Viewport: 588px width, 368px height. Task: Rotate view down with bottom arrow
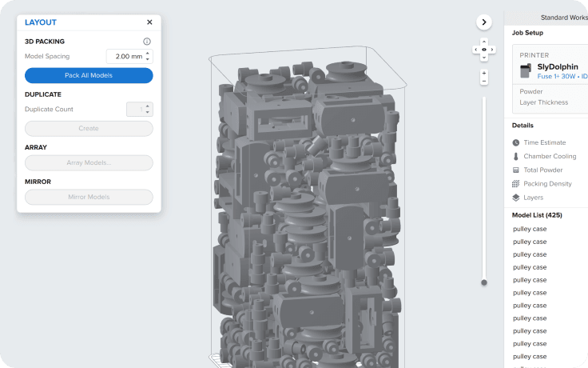(x=484, y=58)
